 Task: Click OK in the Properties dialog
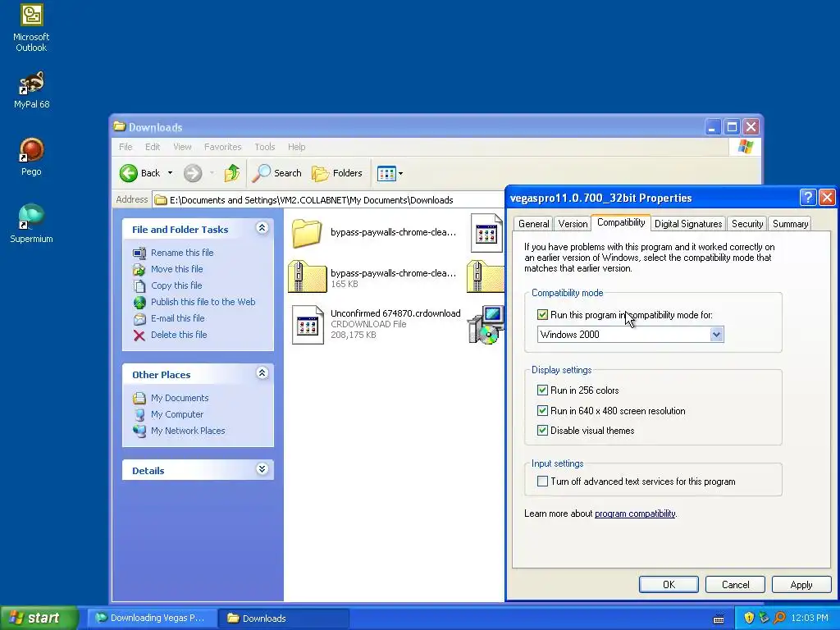click(669, 584)
